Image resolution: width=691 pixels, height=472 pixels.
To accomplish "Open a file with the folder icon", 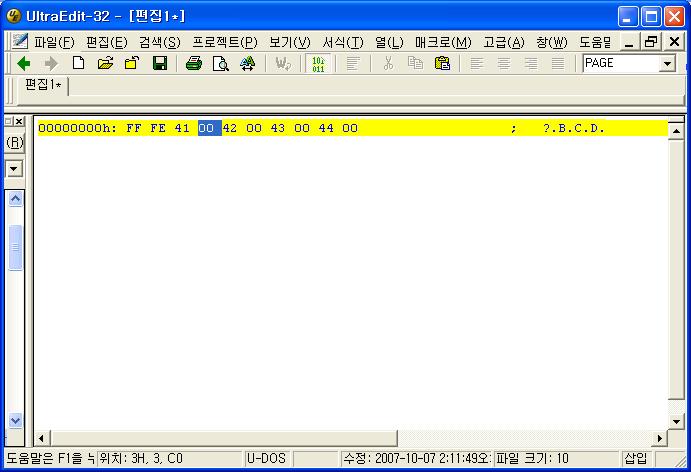I will (x=105, y=63).
